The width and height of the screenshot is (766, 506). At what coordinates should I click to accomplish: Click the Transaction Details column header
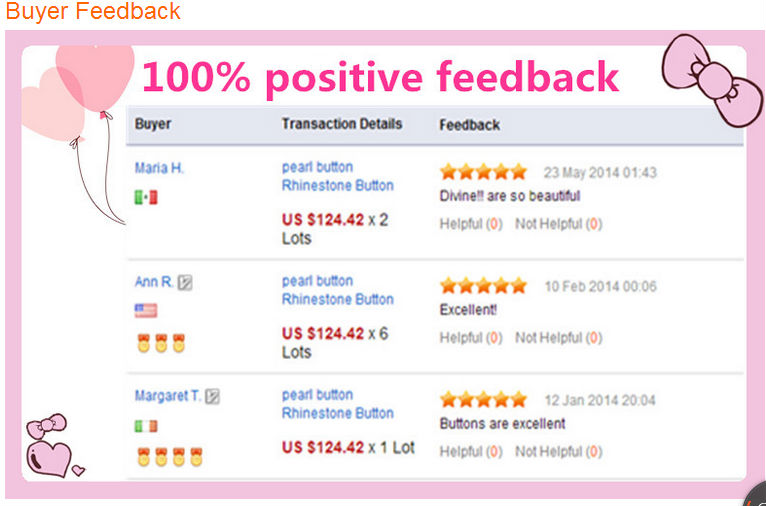coord(342,124)
